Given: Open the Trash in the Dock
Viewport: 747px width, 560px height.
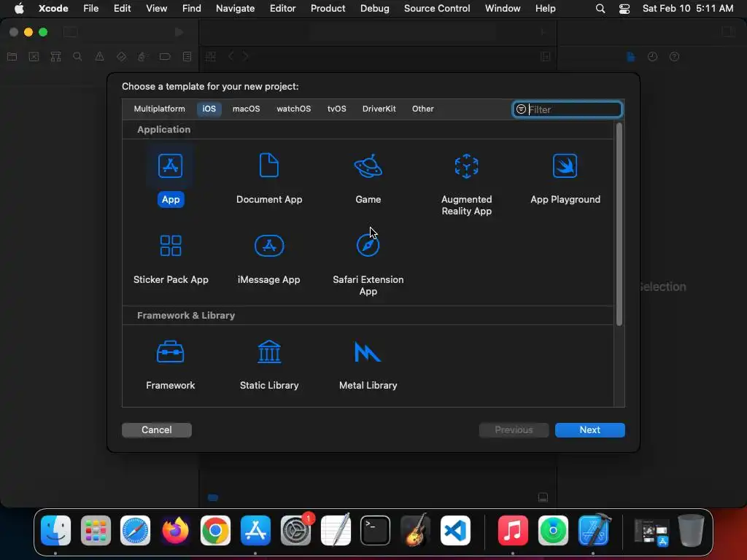Looking at the screenshot, I should [691, 530].
